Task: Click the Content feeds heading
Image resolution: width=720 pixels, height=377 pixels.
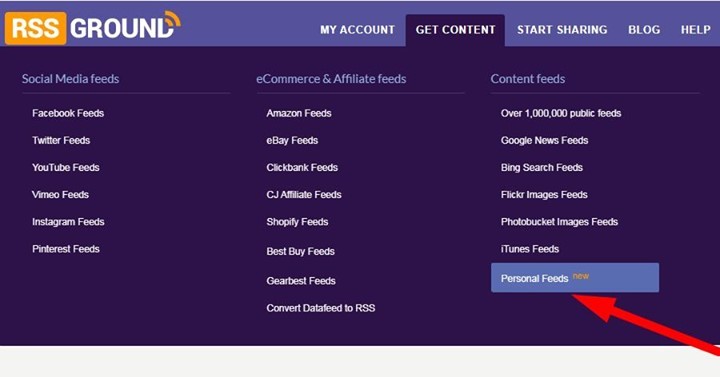Action: [528, 79]
